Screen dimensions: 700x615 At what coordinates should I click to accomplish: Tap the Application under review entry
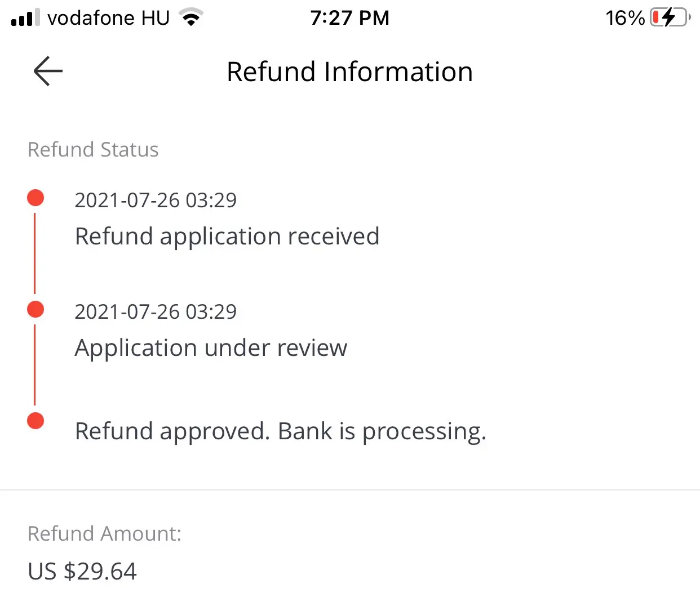coord(211,348)
